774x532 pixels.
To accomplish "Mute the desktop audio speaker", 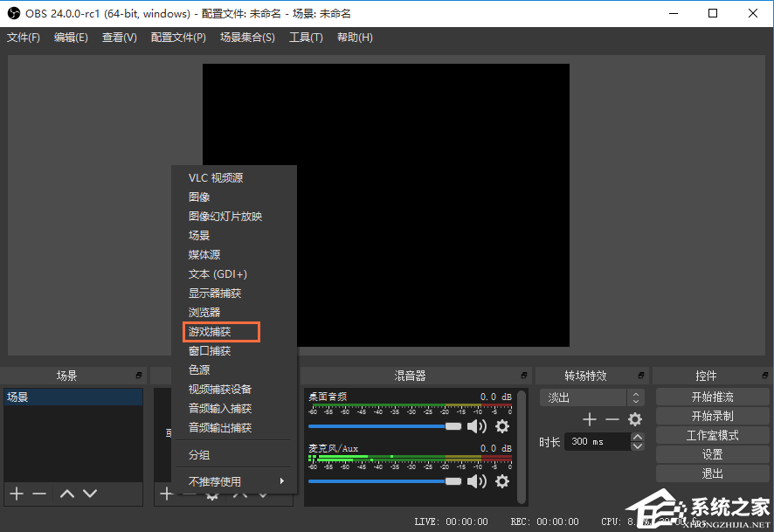I will tap(476, 426).
